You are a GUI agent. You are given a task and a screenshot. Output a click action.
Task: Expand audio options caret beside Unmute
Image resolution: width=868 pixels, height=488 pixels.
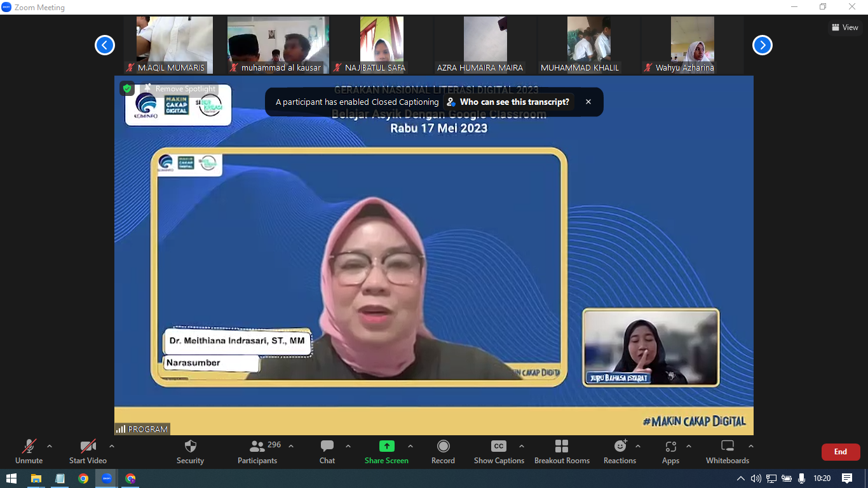[x=50, y=446]
